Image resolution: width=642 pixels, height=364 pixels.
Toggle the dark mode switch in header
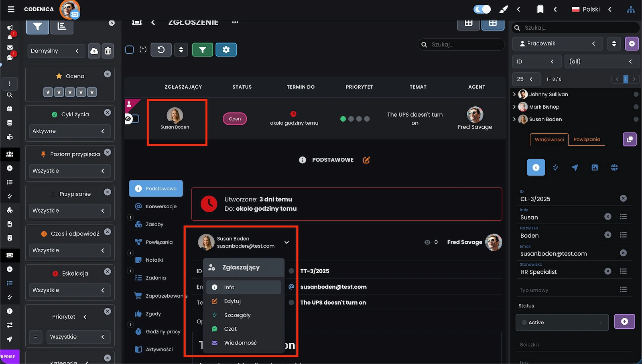pyautogui.click(x=482, y=9)
